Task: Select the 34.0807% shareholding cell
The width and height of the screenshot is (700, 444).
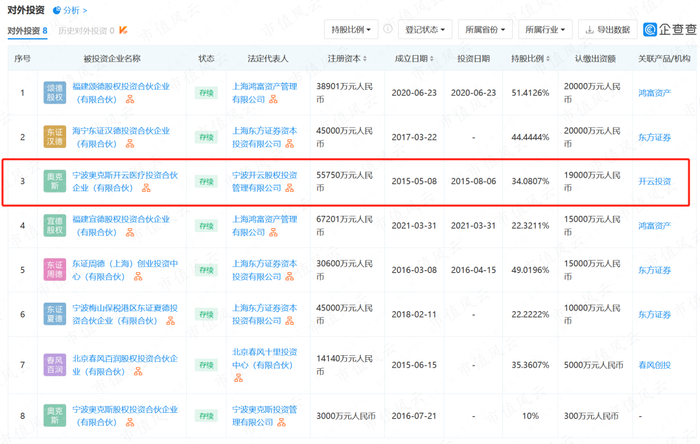Action: 530,181
